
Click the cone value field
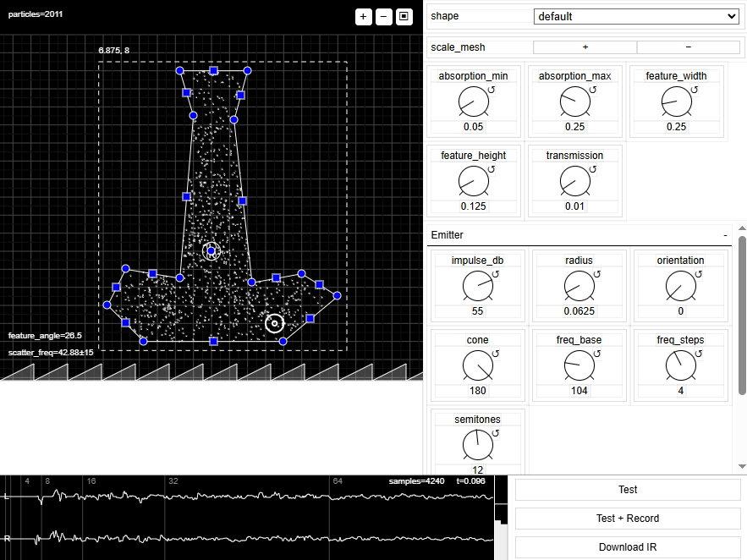coord(477,391)
